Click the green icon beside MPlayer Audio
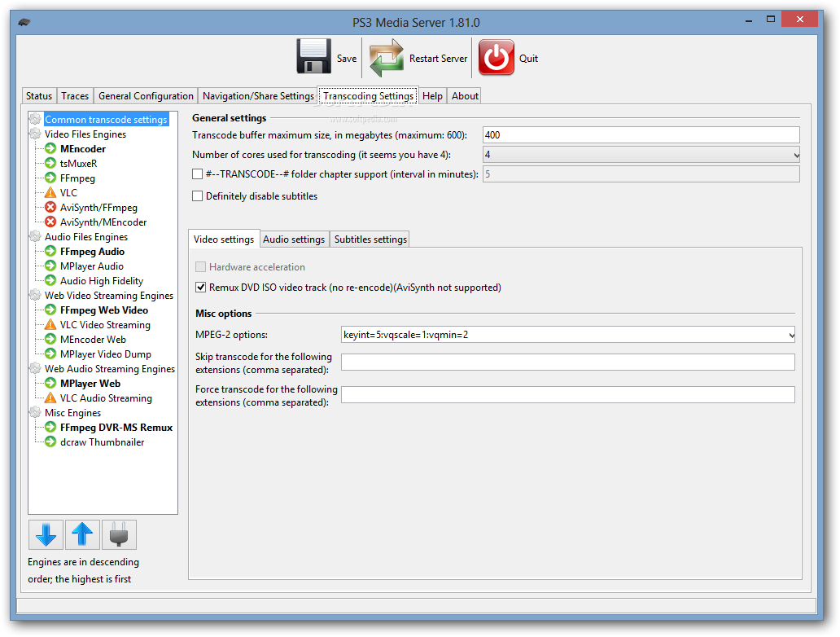This screenshot has width=840, height=637. 50,266
